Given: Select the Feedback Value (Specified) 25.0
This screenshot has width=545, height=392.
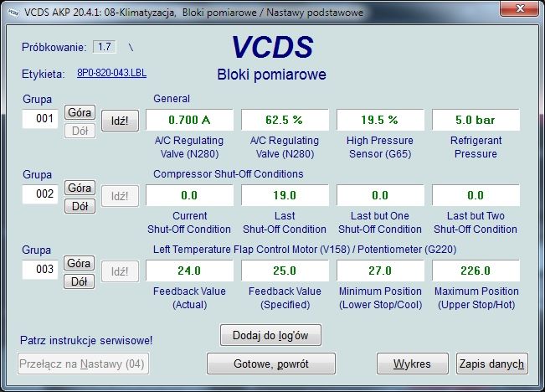Looking at the screenshot, I should tap(285, 271).
